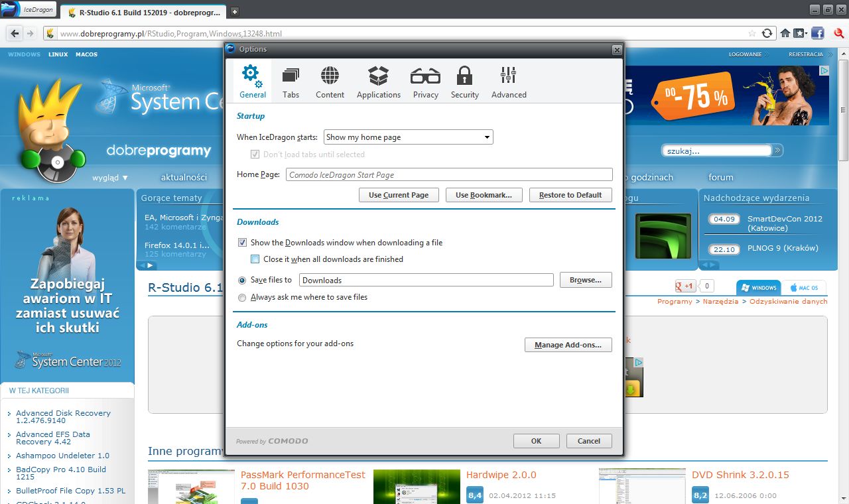849x504 pixels.
Task: Click the LOGOWANIE login link
Action: 745,54
